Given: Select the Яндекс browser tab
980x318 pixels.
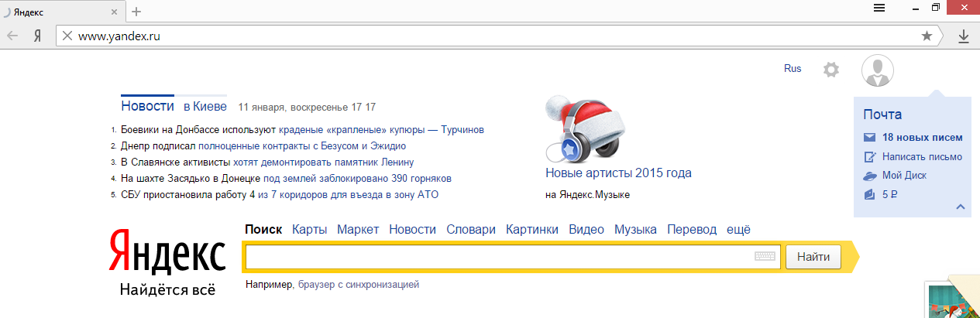Looking at the screenshot, I should (x=62, y=12).
